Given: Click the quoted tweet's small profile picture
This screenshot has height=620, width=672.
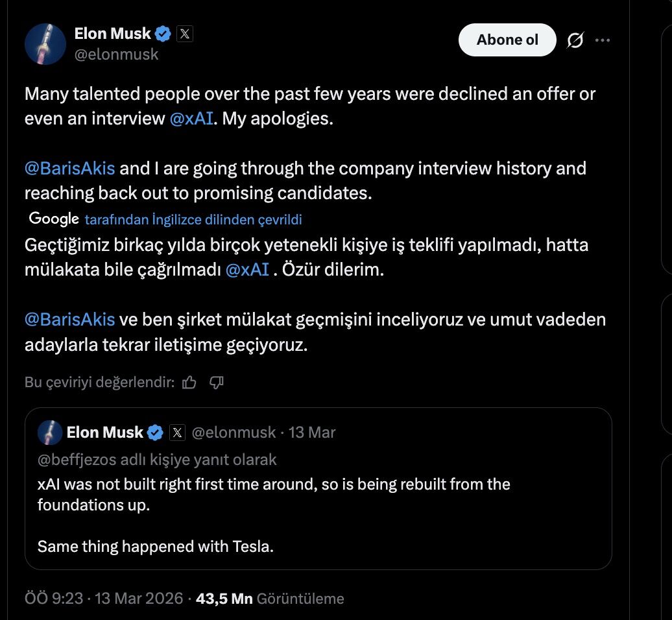Looking at the screenshot, I should (x=49, y=433).
